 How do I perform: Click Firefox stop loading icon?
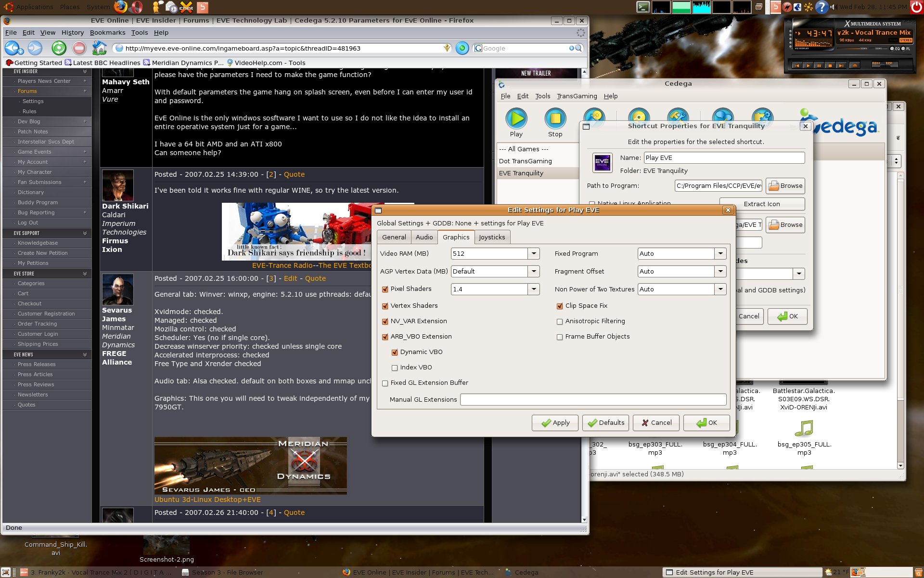79,48
